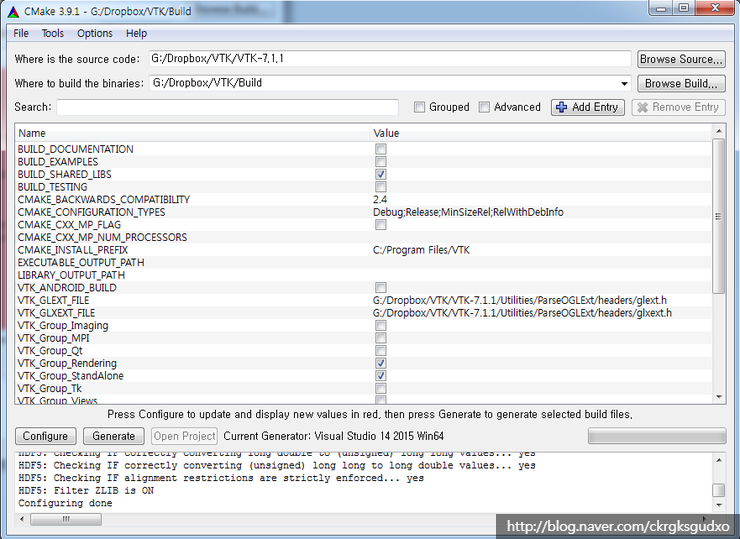Disable VTK_Group_Rendering checkbox
740x539 pixels.
click(381, 363)
